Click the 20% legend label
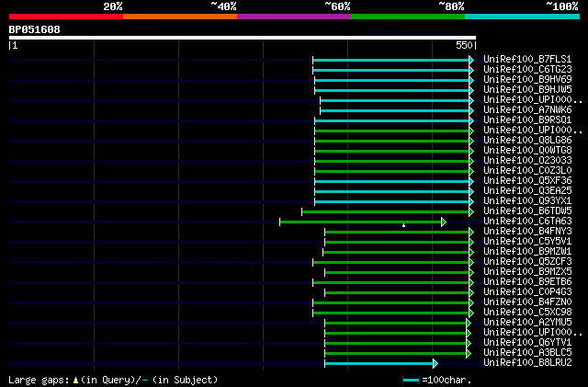588x387 pixels. pos(113,6)
